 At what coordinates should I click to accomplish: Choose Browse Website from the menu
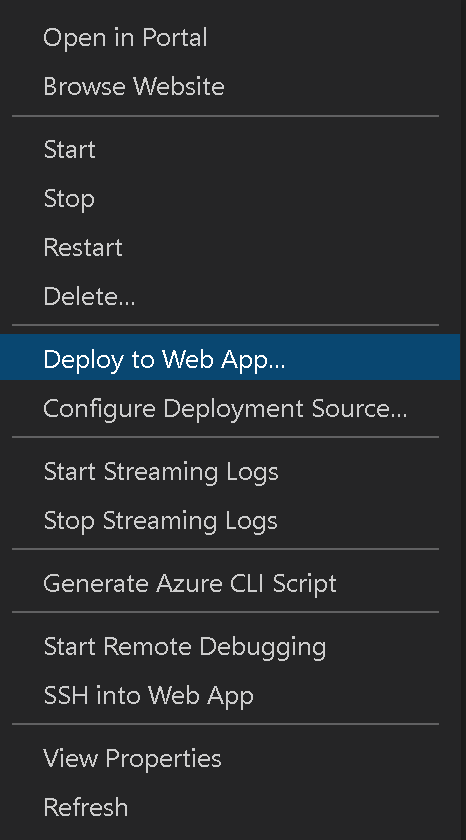coord(230,86)
